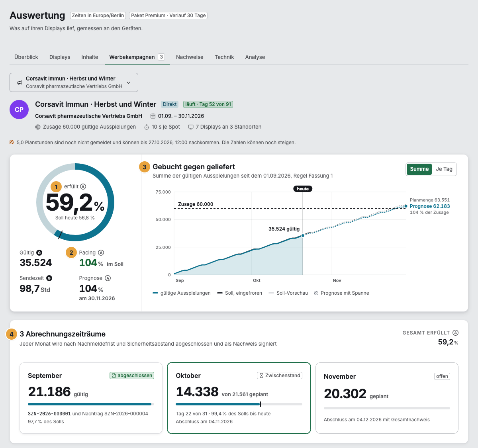Switch to the Nachweise tab
The image size is (478, 448).
(x=190, y=57)
